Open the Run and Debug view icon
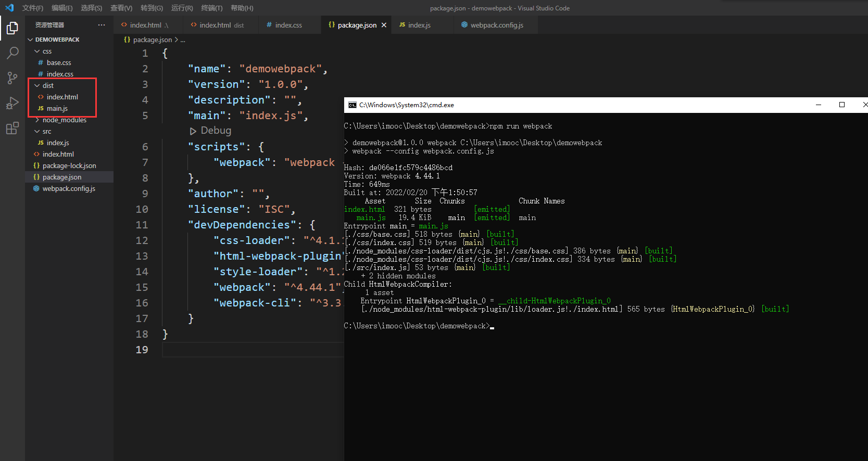 [12, 103]
